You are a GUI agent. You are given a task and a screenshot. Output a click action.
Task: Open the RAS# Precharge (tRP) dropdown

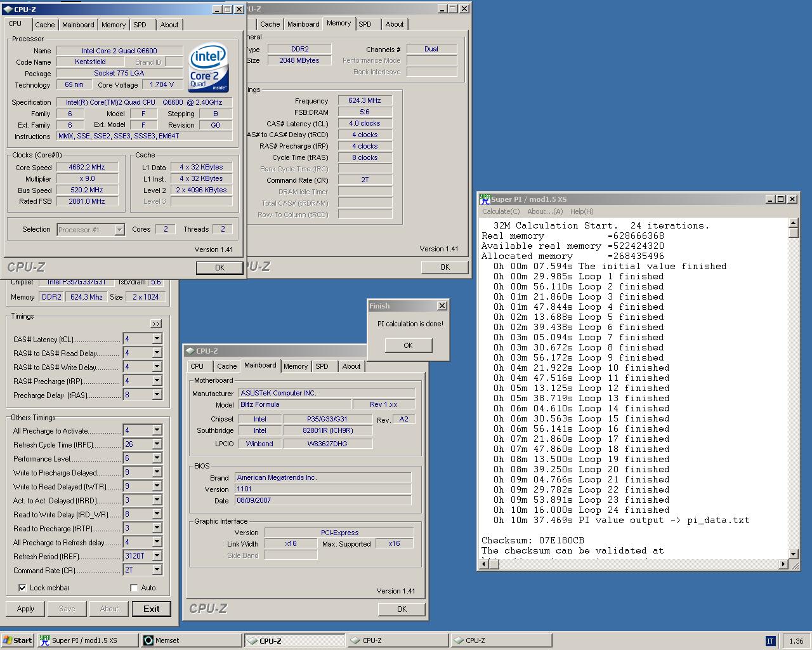(x=157, y=381)
